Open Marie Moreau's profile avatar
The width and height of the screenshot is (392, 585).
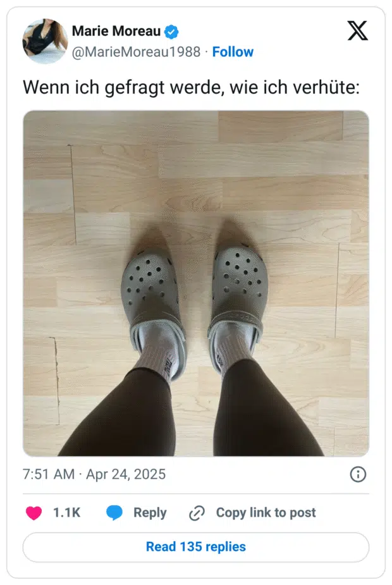coord(45,41)
